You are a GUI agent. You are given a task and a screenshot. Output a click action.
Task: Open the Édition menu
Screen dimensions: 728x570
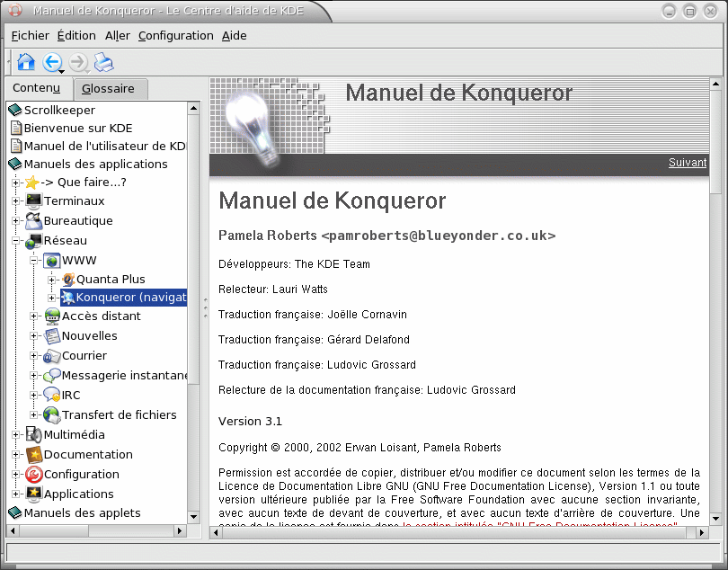click(x=76, y=36)
